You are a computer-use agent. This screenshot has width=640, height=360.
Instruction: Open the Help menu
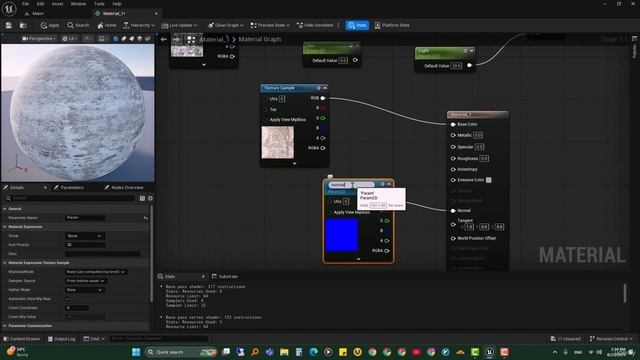click(117, 4)
